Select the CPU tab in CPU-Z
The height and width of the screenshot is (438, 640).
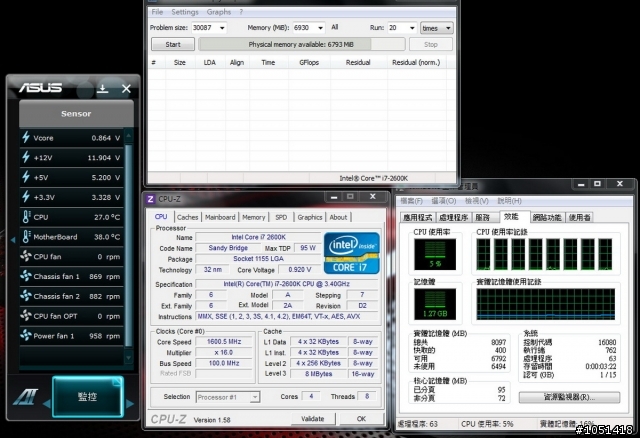(161, 217)
